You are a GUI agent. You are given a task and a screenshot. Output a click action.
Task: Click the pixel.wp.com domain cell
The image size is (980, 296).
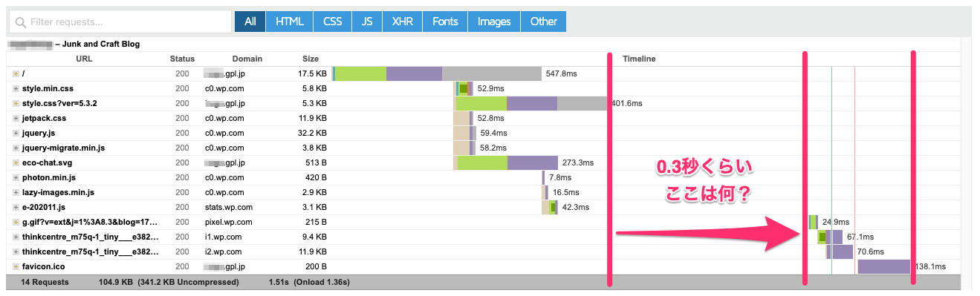click(229, 222)
